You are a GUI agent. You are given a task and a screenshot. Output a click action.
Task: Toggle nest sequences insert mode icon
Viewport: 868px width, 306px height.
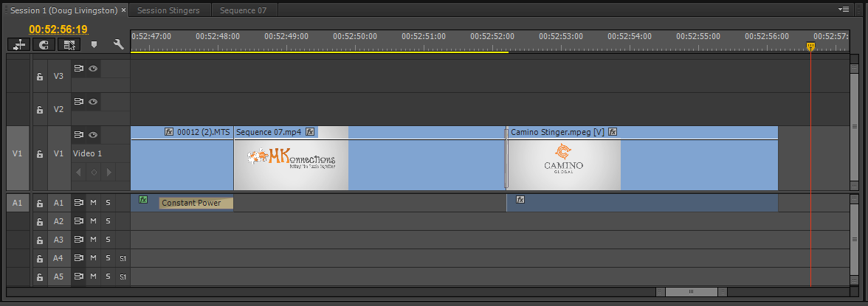point(19,45)
